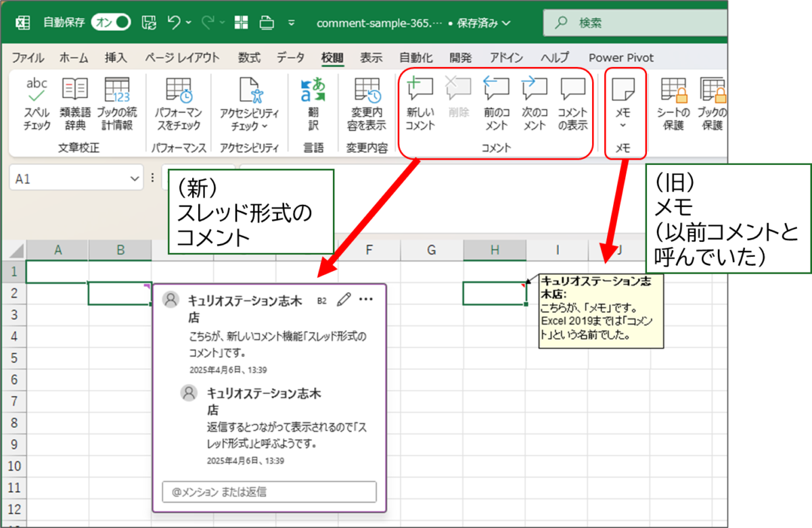Viewport: 812px width, 528px height.
Task: Toggle the 自動保存 AutoSave switch
Action: 111,22
